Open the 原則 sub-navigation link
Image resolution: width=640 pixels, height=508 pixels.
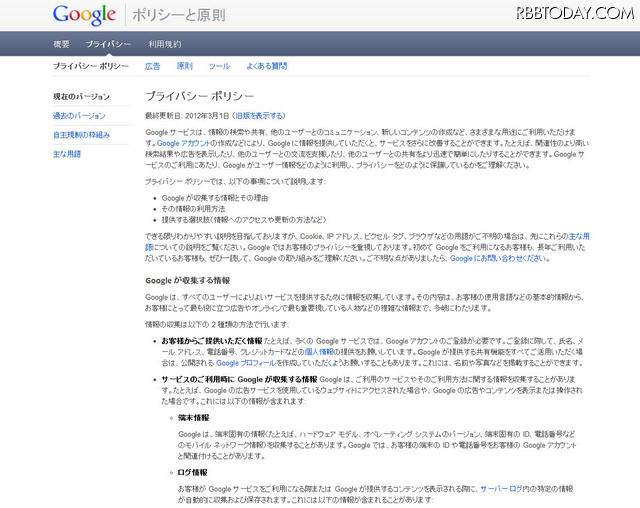point(184,66)
